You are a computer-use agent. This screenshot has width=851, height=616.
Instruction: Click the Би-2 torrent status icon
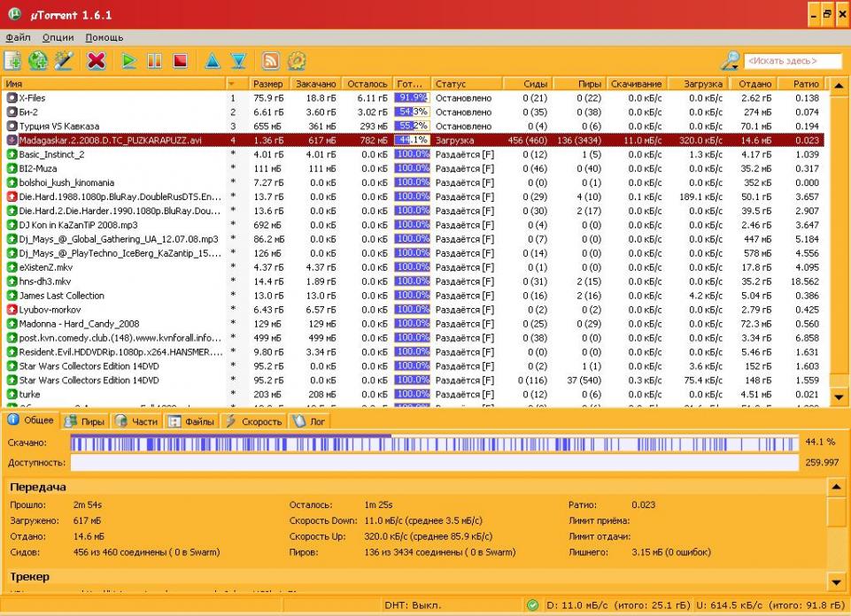pos(12,112)
